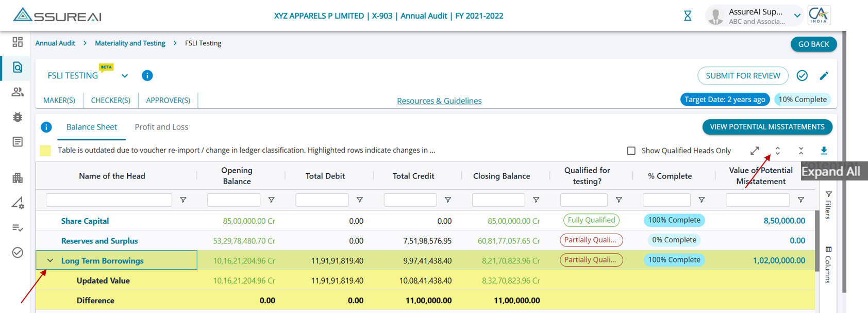Viewport: 868px width, 313px height.
Task: Expand the AssureAI user account menu
Action: pyautogui.click(x=797, y=16)
